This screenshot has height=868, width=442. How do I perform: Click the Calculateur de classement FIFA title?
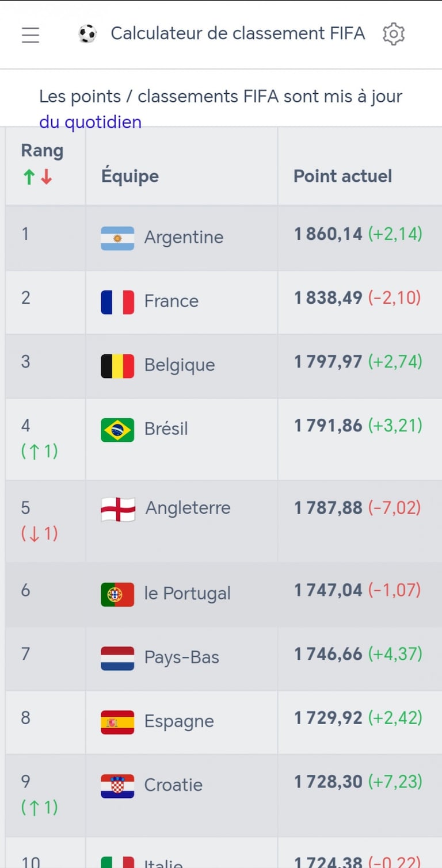pos(238,34)
